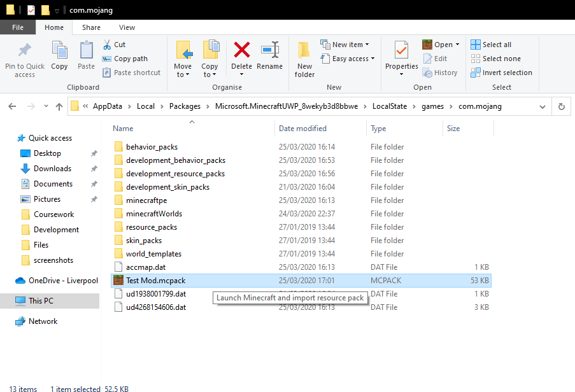Click the Paste clipboard icon
The image size is (575, 392).
pos(86,50)
